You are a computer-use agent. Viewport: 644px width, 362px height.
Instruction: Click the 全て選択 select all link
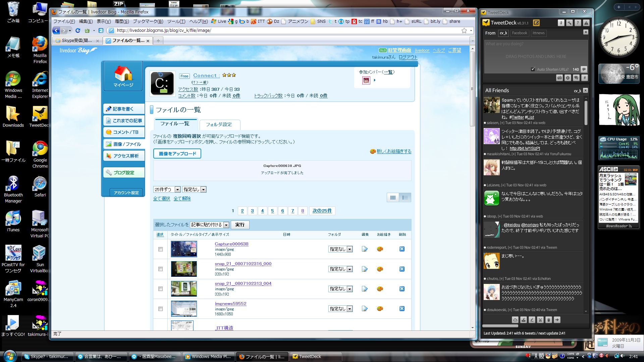point(162,199)
